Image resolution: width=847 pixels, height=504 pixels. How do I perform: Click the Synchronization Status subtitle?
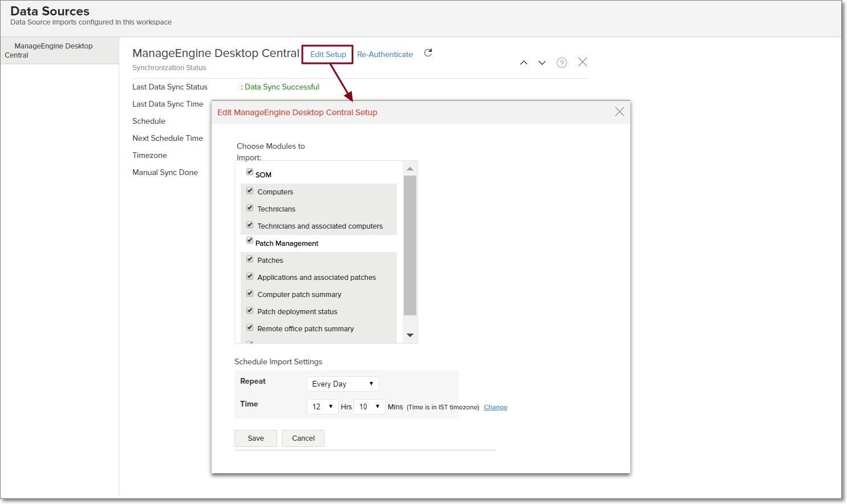(x=169, y=67)
